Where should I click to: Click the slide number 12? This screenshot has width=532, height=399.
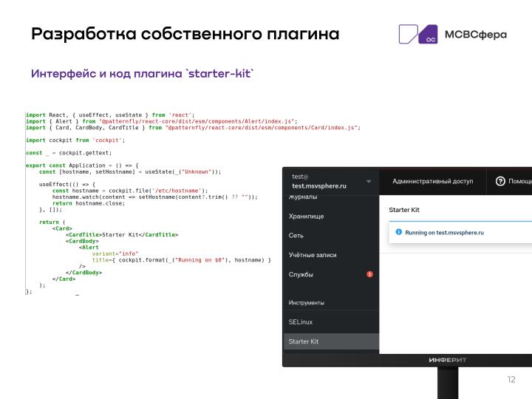(x=511, y=379)
